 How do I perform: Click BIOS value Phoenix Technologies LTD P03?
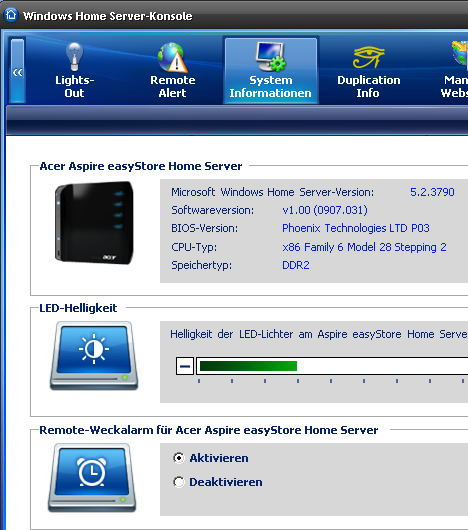(x=356, y=228)
